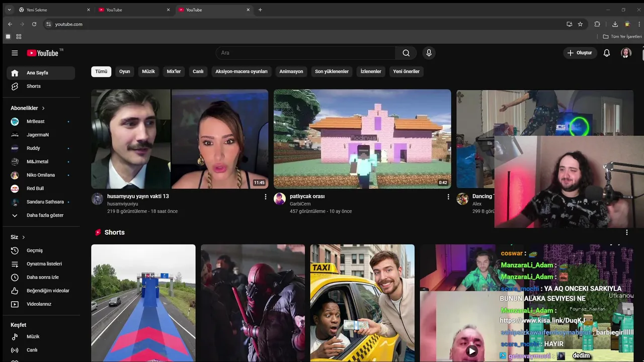The height and width of the screenshot is (362, 644).
Task: Open browser downloads icon
Action: (615, 24)
